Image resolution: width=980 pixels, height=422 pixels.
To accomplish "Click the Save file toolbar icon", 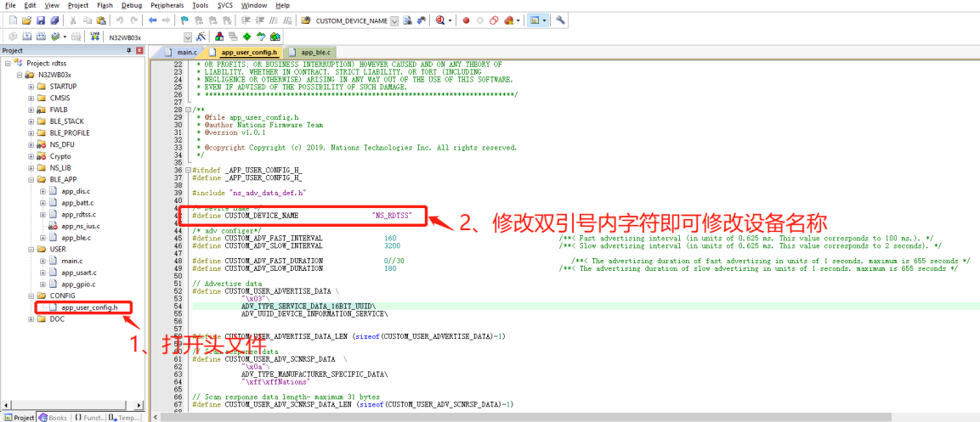I will coord(42,20).
